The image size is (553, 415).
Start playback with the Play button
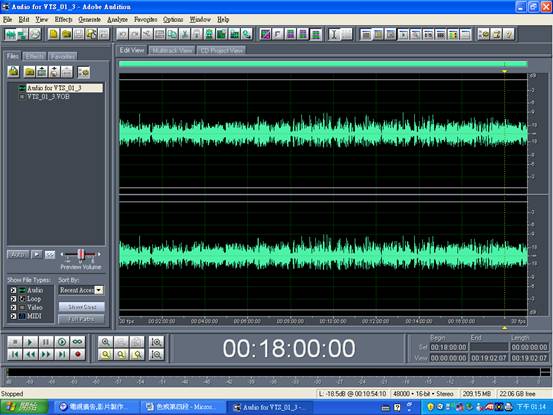[30, 342]
